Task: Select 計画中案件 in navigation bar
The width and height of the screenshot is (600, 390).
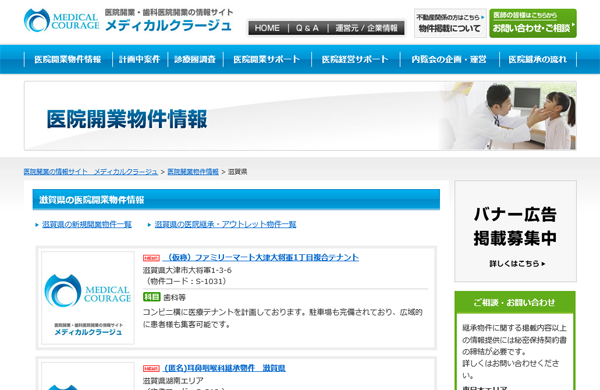Action: 139,59
